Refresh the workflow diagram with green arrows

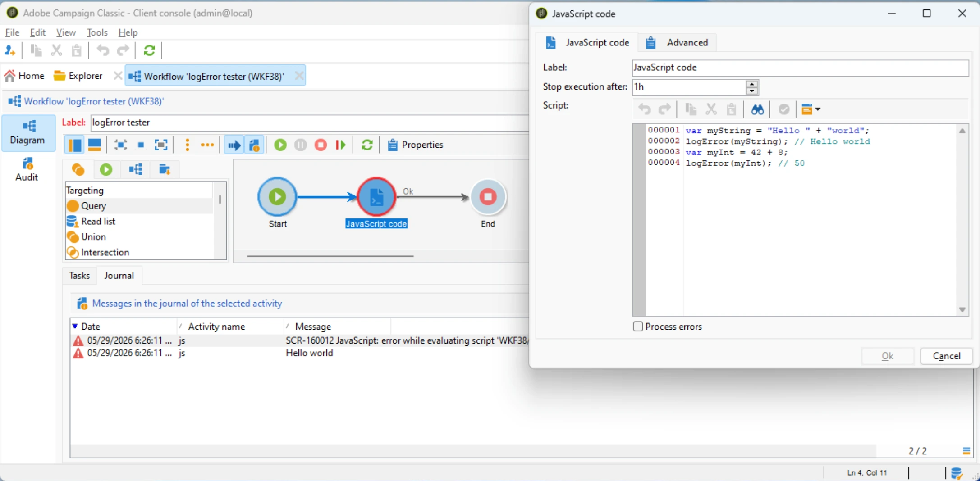(x=367, y=145)
